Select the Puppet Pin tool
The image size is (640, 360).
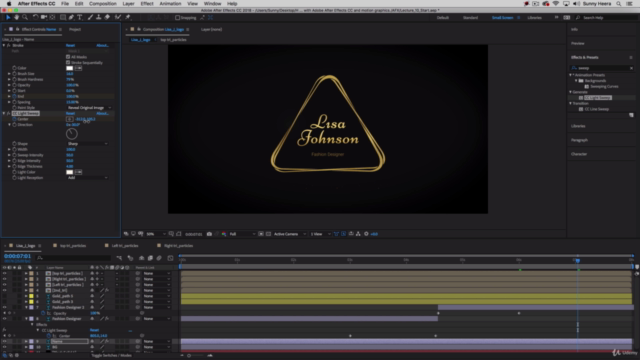(128, 18)
